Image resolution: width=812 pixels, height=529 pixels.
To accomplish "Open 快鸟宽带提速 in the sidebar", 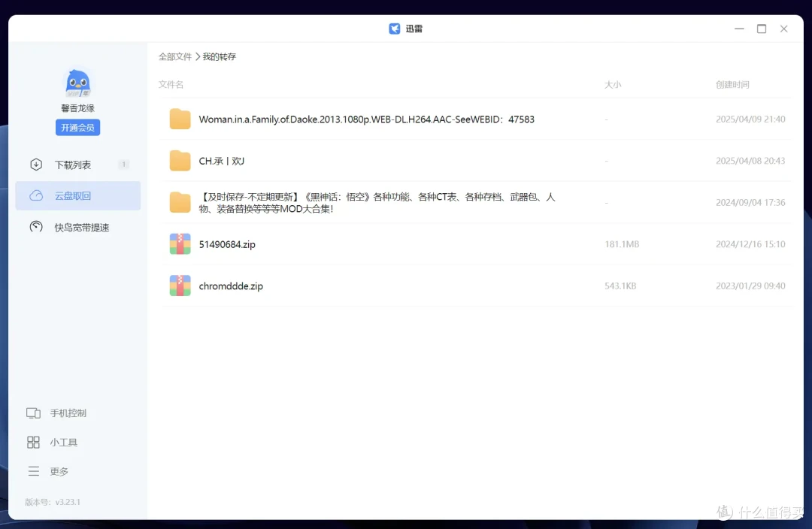I will (77, 227).
